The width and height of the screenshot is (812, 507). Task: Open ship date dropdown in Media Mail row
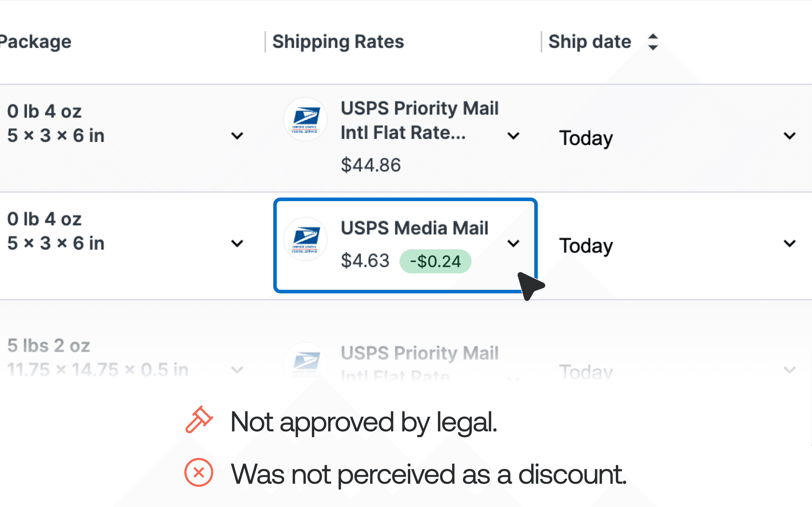[x=790, y=243]
